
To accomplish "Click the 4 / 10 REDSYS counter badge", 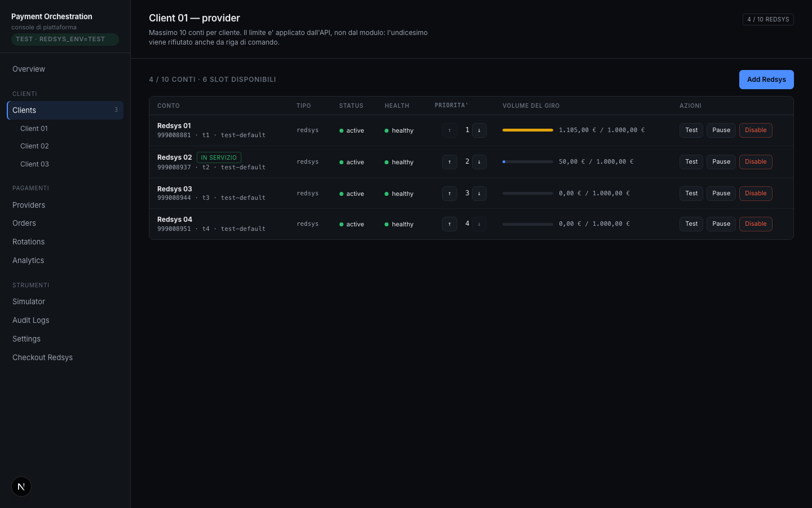I will pos(768,19).
